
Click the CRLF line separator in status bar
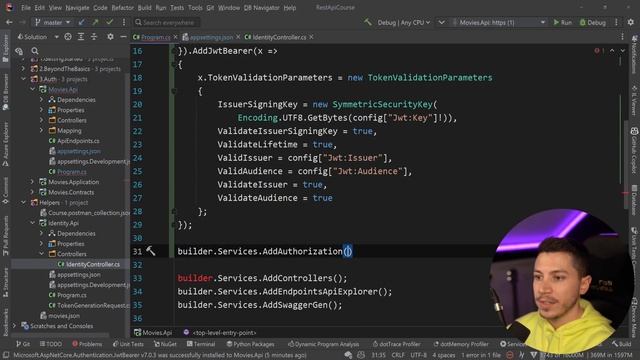398,355
